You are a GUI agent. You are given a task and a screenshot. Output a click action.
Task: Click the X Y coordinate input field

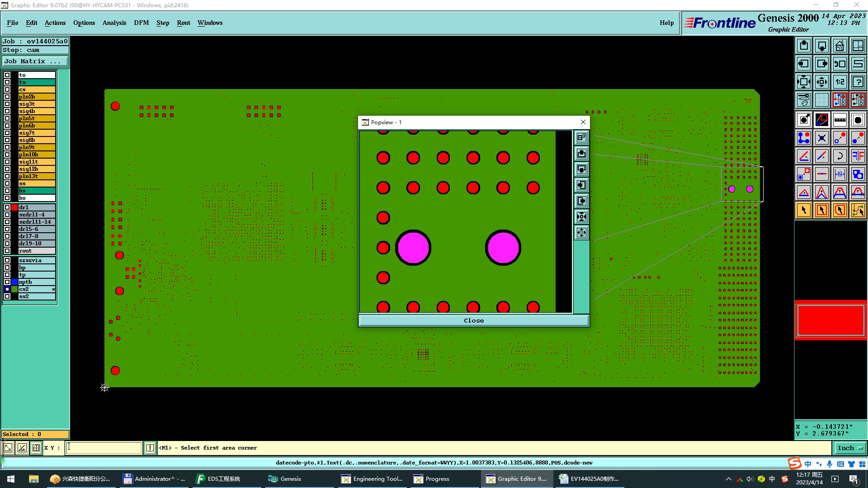(x=104, y=448)
